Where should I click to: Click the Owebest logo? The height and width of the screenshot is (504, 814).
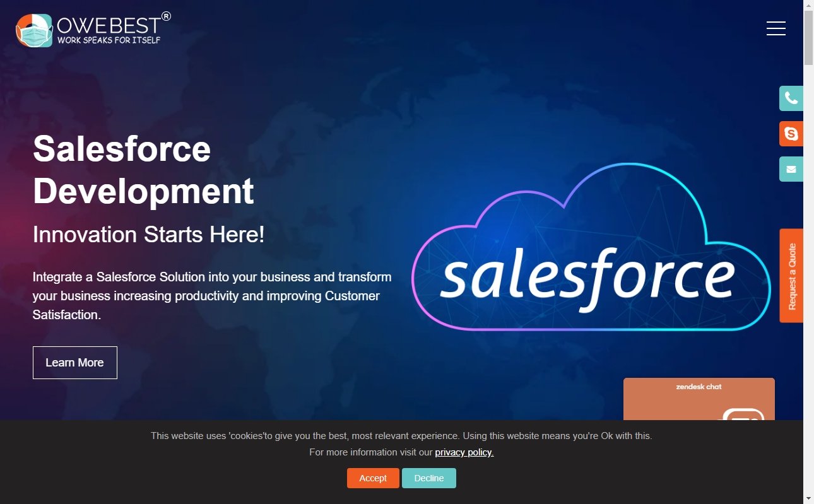point(93,30)
